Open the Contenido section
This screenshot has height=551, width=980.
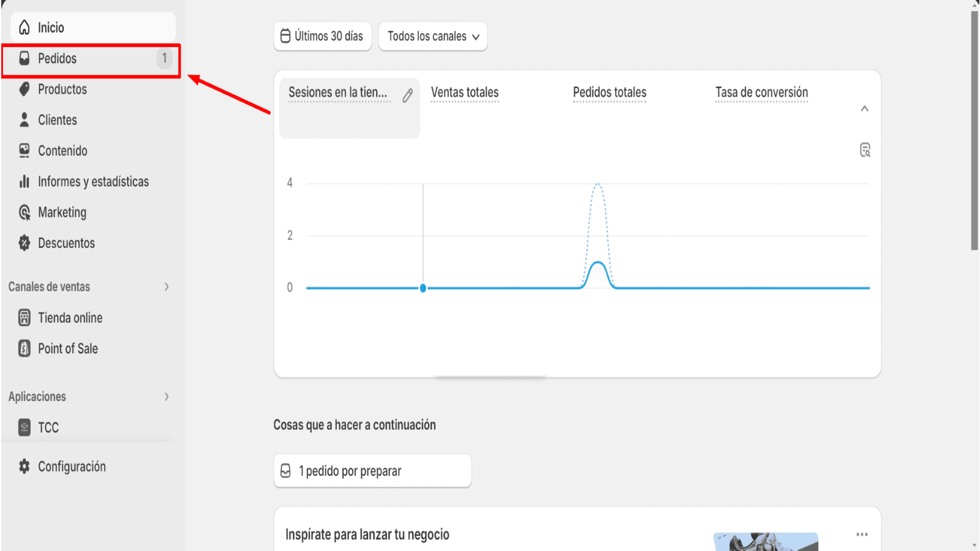[61, 150]
